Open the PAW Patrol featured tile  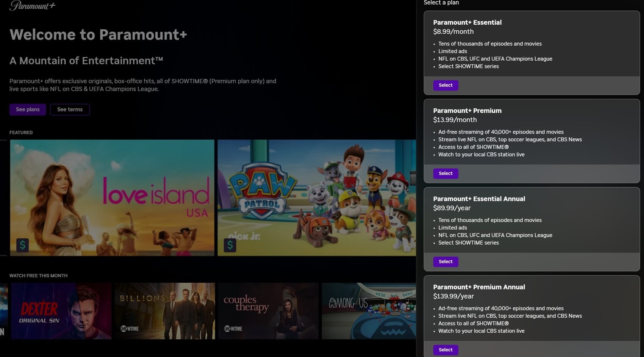(317, 198)
